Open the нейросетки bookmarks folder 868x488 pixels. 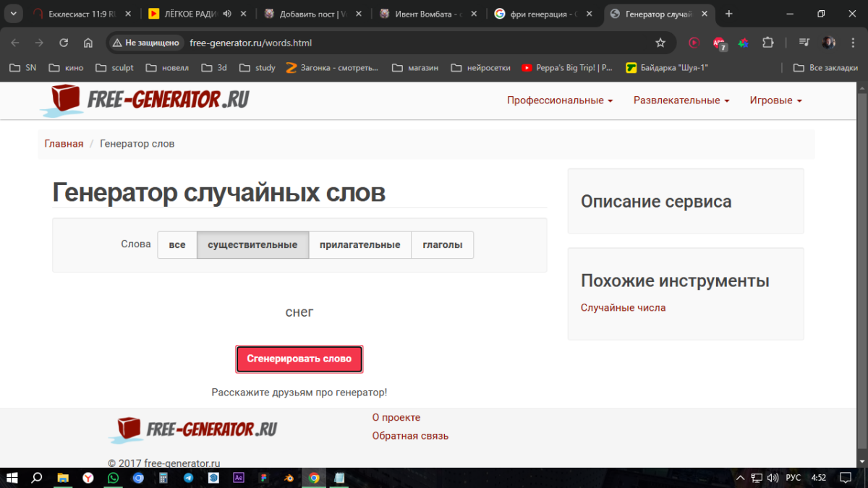(480, 68)
